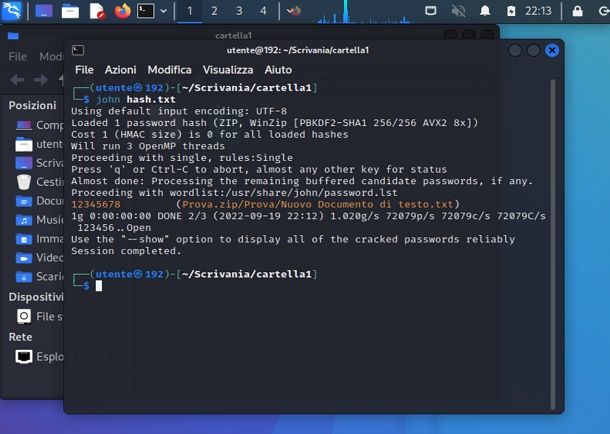The image size is (610, 434).
Task: Switch to workspace 3
Action: click(x=239, y=11)
